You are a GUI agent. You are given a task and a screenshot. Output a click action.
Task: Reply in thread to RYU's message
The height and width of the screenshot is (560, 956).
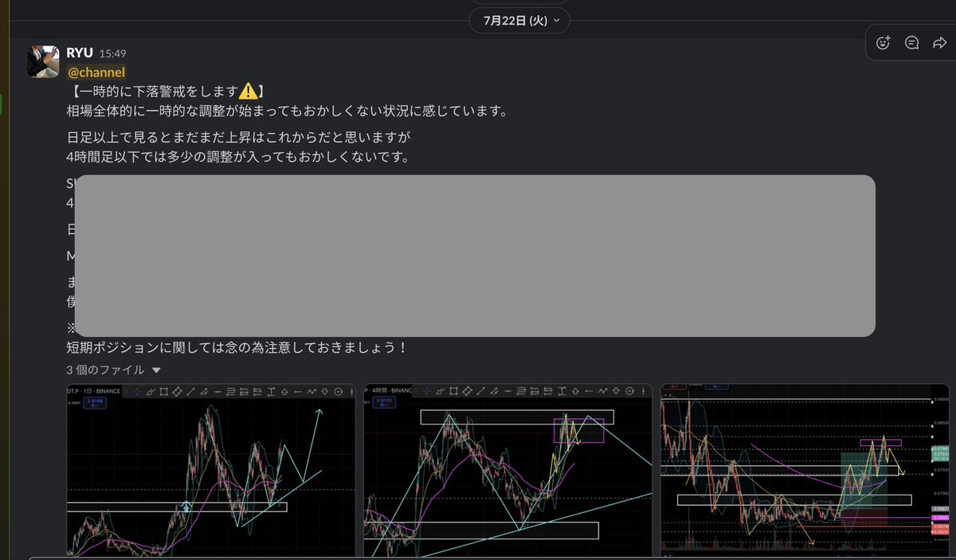tap(911, 42)
